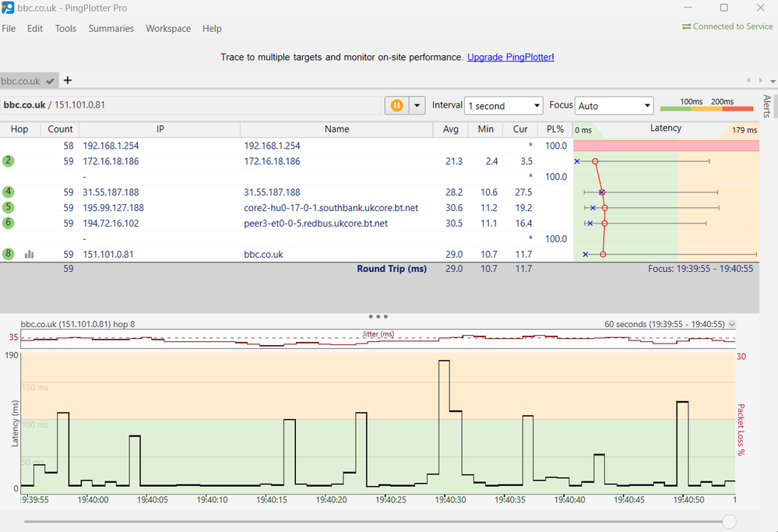Open the Focus dropdown set to Auto

click(x=614, y=106)
